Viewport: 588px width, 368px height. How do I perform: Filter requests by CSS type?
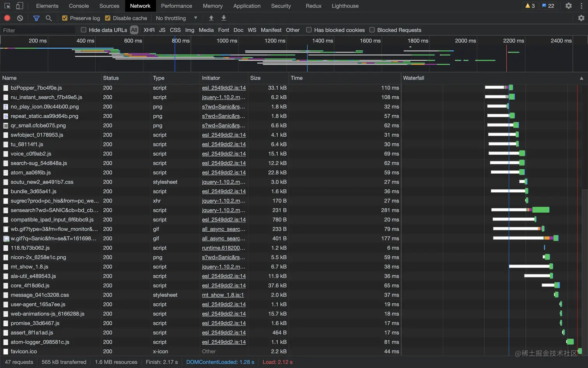[175, 30]
